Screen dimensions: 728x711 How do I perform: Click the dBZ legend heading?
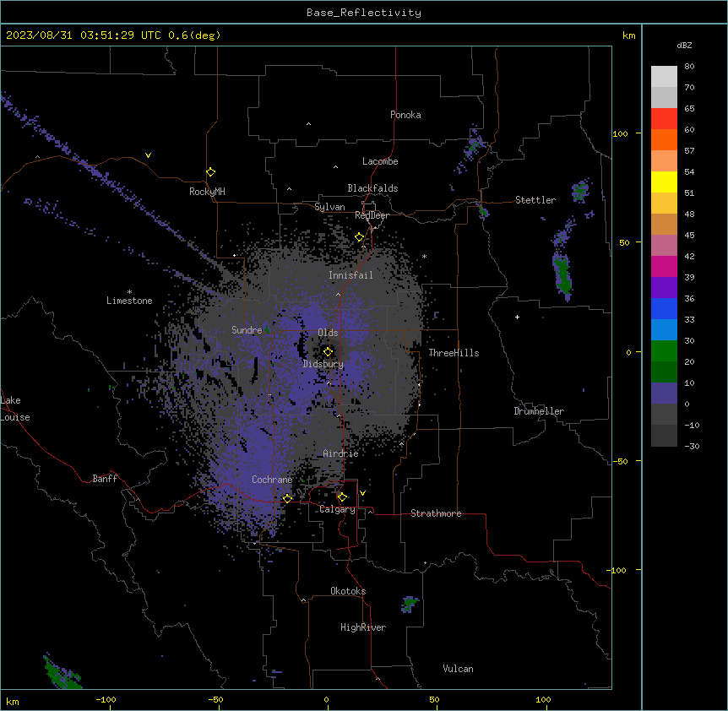click(684, 46)
